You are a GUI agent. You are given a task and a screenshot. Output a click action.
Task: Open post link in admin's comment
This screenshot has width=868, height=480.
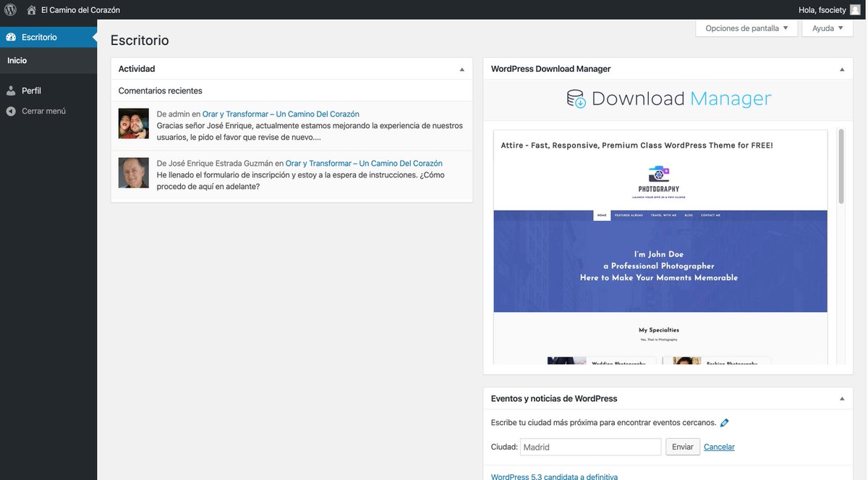click(281, 114)
